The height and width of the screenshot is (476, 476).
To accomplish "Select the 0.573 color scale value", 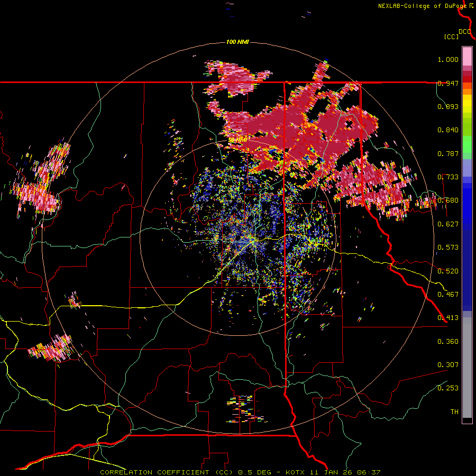I will click(448, 248).
